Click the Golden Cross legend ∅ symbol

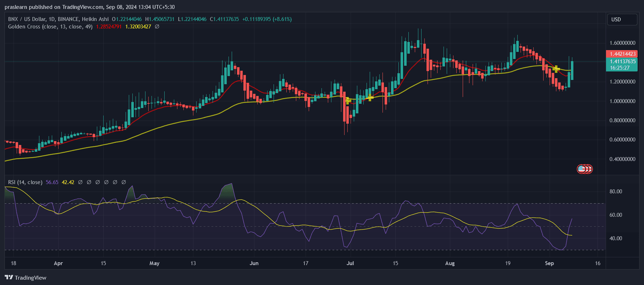click(x=157, y=27)
